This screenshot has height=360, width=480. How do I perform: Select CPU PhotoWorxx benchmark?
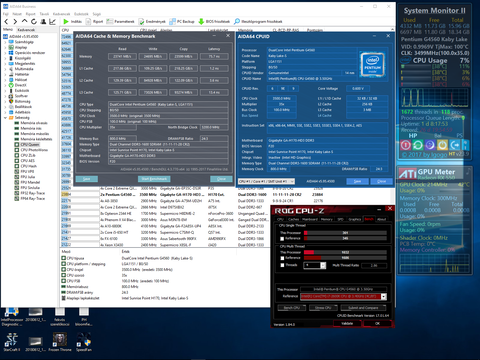[x=31, y=150]
